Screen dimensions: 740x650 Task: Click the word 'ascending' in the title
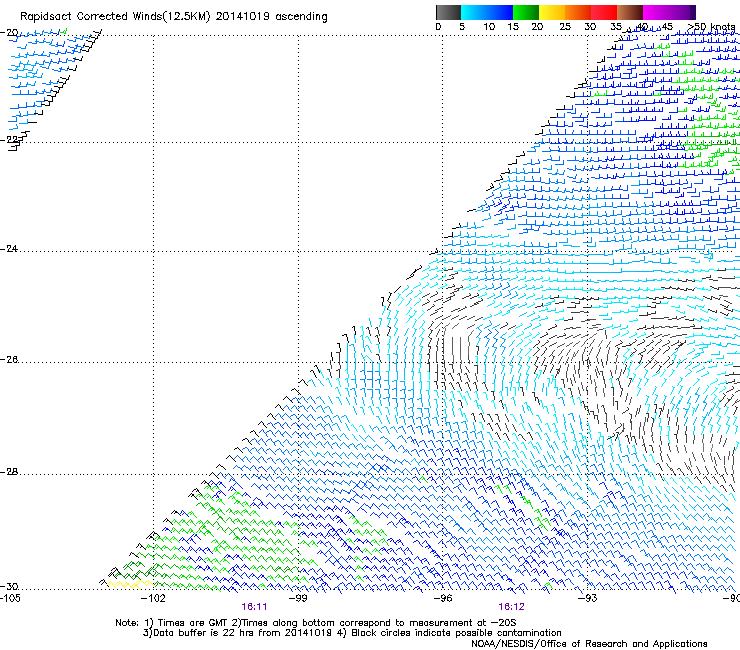pyautogui.click(x=301, y=17)
